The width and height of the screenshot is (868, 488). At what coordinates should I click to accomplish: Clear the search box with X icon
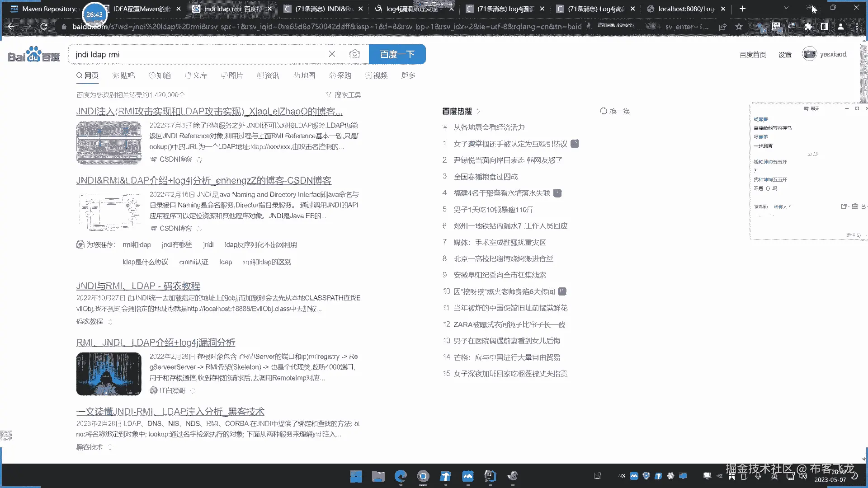[332, 54]
